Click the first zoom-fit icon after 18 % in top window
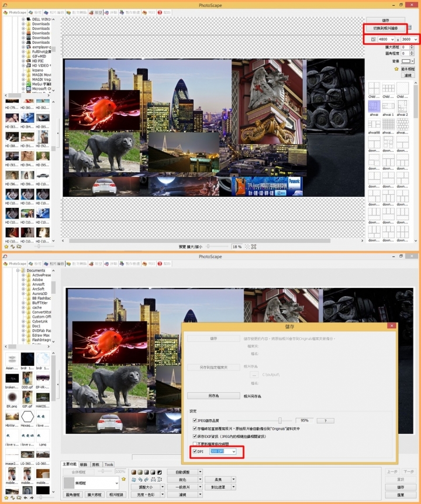The width and height of the screenshot is (421, 504). [x=247, y=246]
